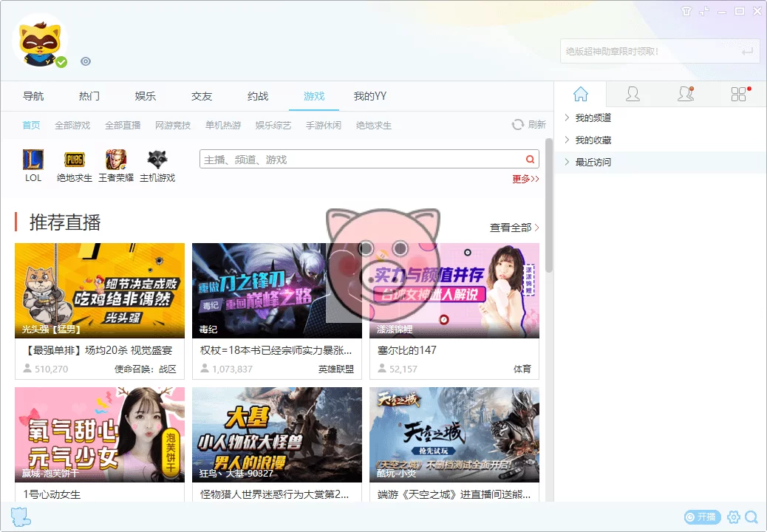Viewport: 767px width, 532px height.
Task: Click the title 权杖=18本书已经宗师实力暴涨
Action: [276, 350]
